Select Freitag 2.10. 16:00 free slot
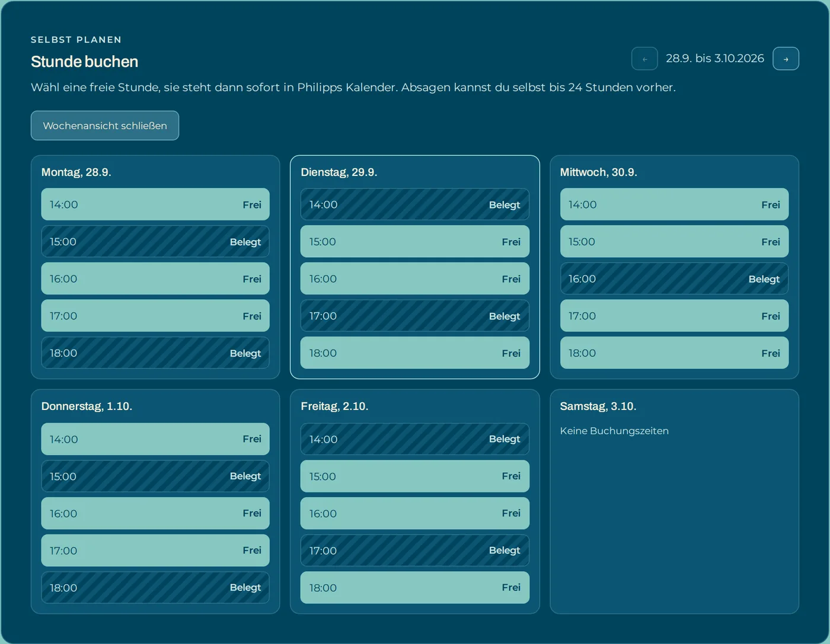Image resolution: width=830 pixels, height=644 pixels. (415, 513)
